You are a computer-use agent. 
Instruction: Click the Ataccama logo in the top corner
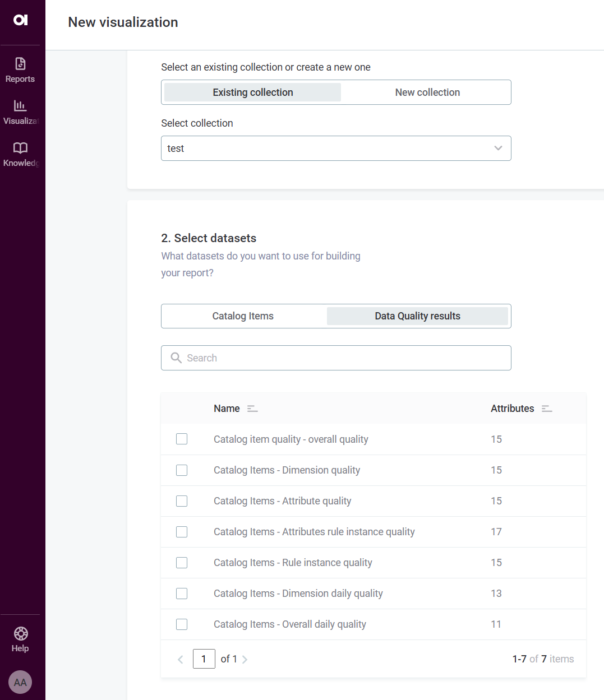[21, 20]
